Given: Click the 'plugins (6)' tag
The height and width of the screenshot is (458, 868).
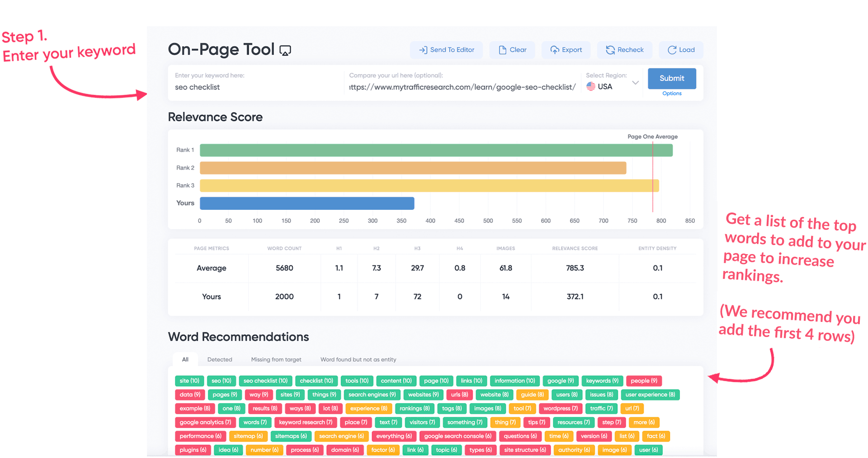Looking at the screenshot, I should coord(193,450).
